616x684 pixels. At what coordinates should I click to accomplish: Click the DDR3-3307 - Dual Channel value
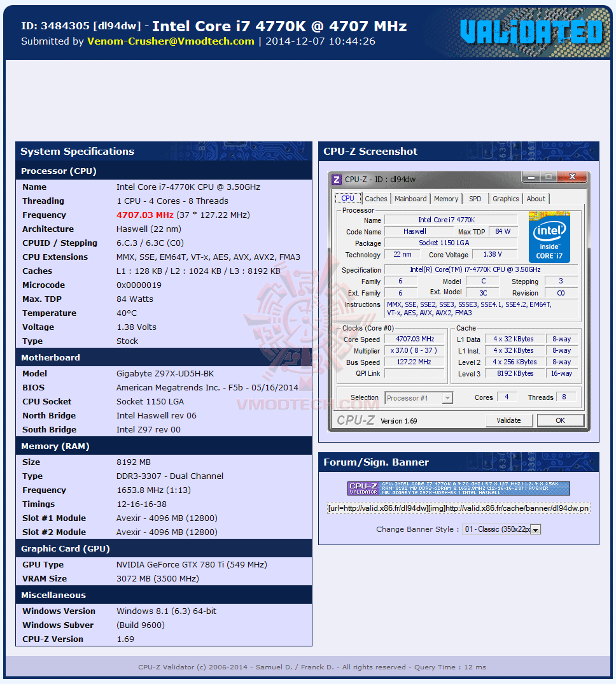169,476
